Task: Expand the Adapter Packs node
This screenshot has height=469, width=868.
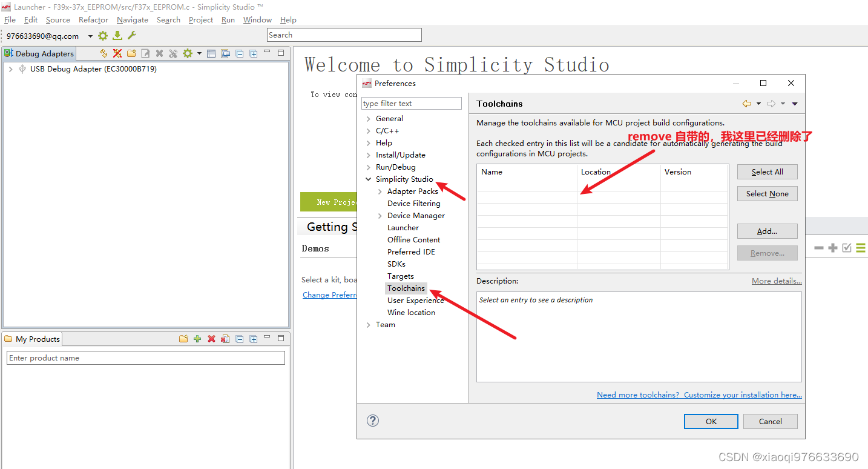Action: pos(380,191)
